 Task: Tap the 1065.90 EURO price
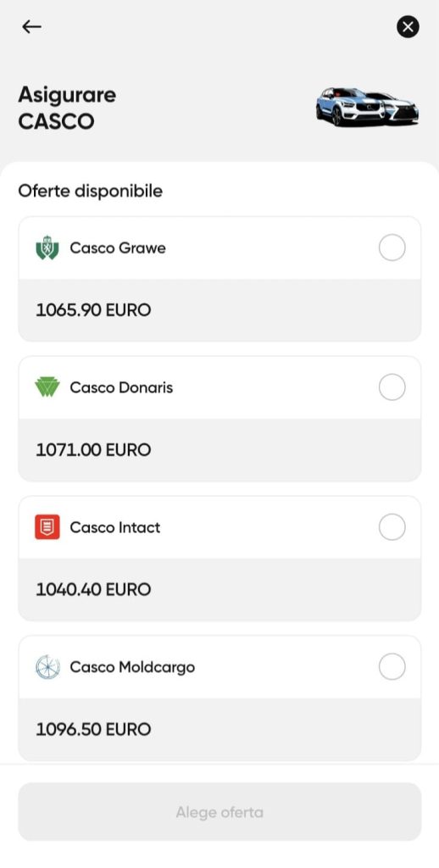tap(93, 310)
